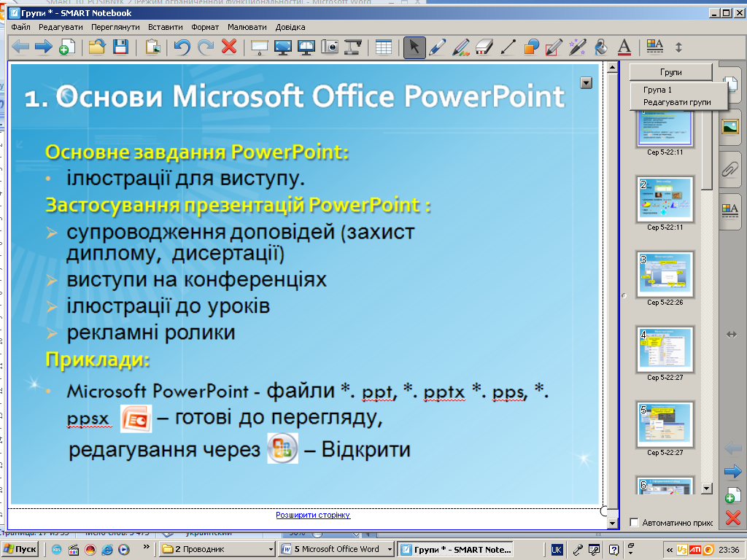Click the Розширити сторінку link
The image size is (747, 560).
point(313,515)
